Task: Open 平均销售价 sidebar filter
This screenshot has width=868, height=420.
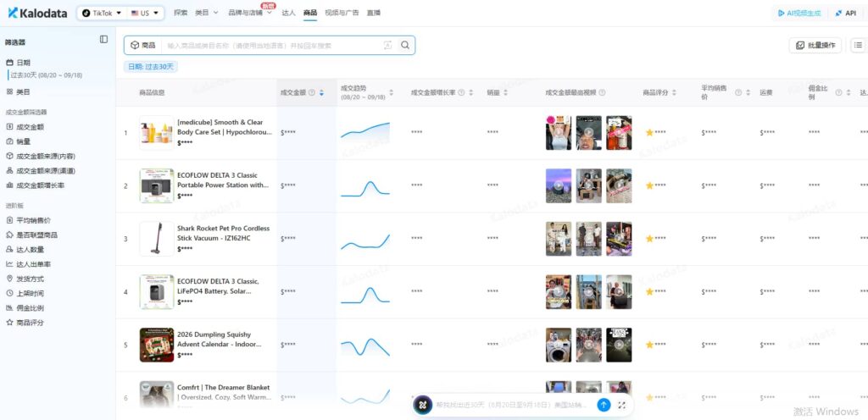Action: 28,220
